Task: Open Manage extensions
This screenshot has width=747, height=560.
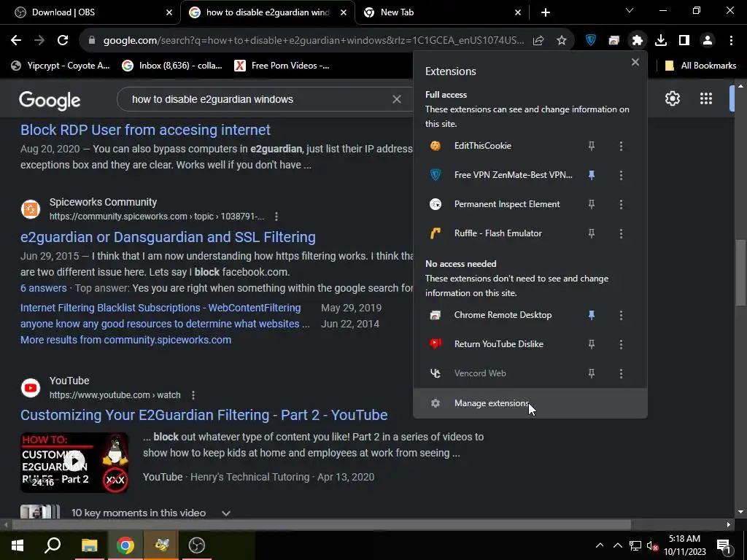Action: 530,403
